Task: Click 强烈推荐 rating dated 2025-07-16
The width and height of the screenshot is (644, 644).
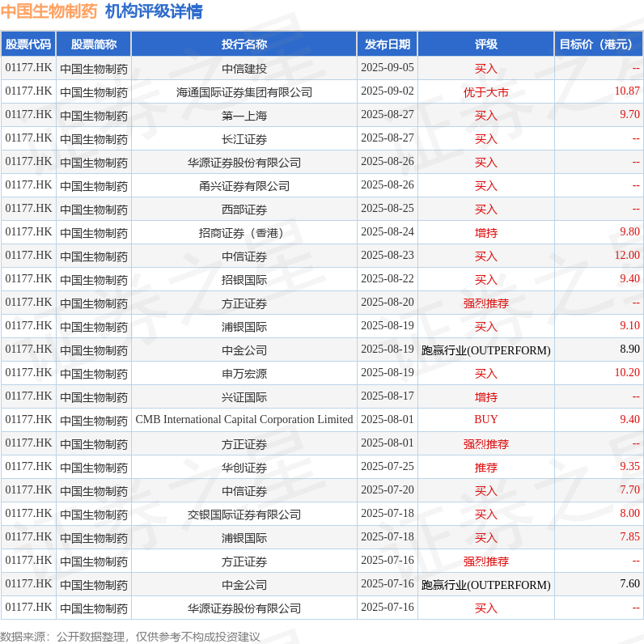Action: click(486, 561)
